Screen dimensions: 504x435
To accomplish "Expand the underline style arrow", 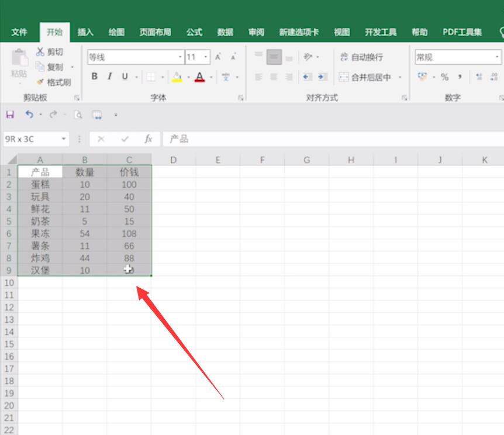I will pos(137,77).
